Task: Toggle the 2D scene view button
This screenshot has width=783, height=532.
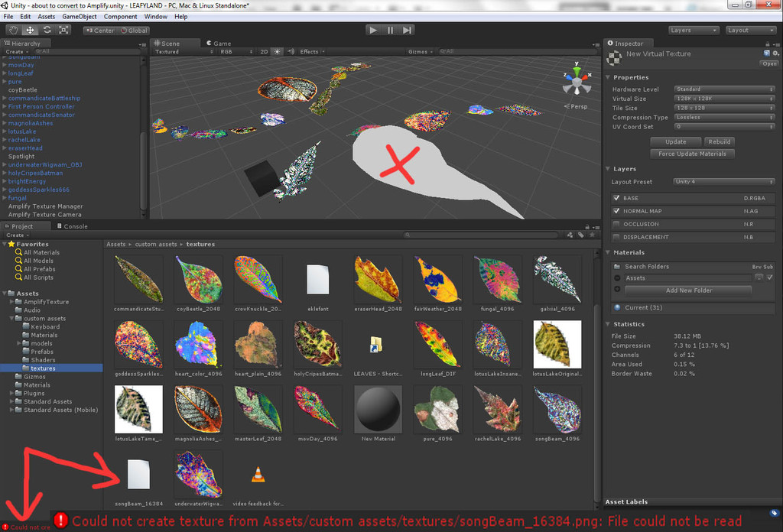Action: pyautogui.click(x=264, y=51)
